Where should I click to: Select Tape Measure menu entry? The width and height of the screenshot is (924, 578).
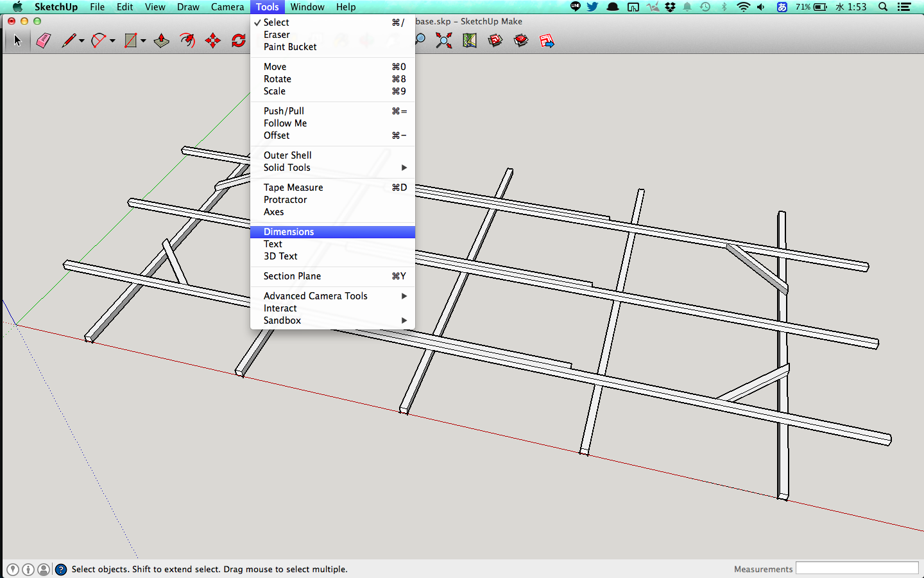293,188
